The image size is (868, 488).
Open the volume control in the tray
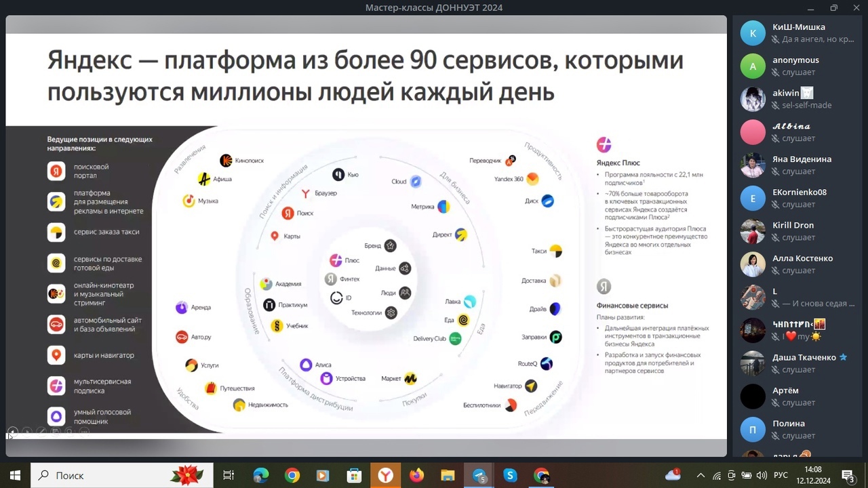click(762, 475)
